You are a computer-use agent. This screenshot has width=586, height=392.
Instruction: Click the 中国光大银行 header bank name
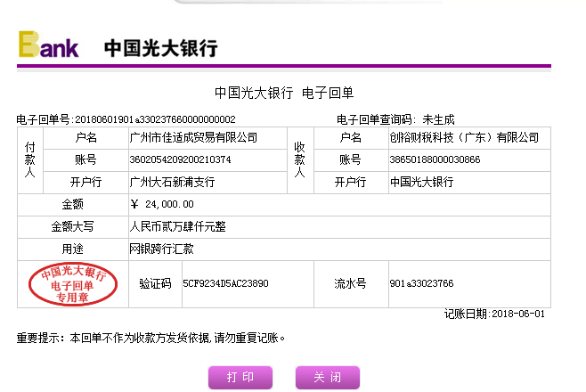tap(161, 48)
